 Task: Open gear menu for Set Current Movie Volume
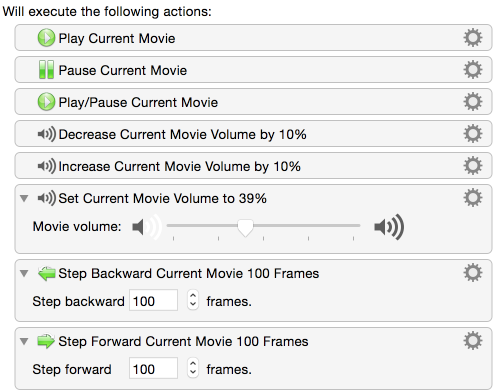473,198
